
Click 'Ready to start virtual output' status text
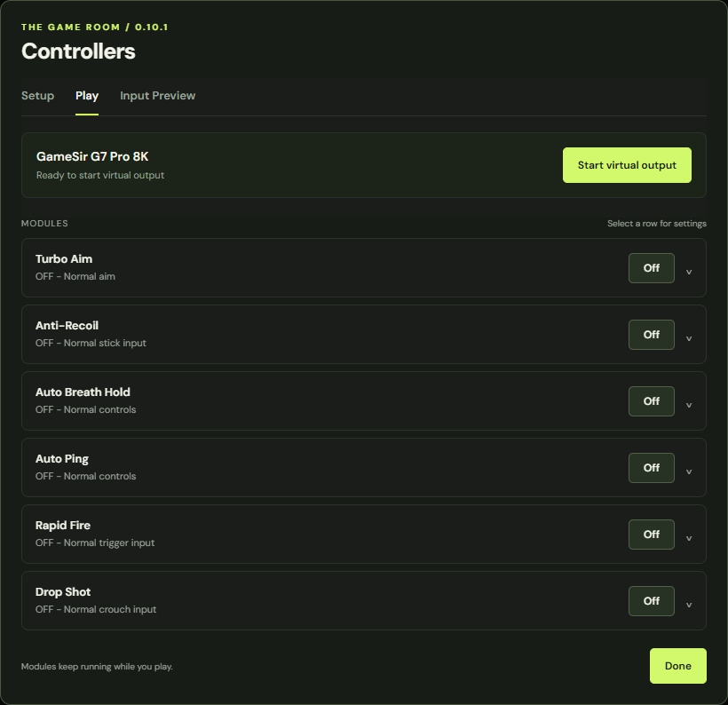click(x=100, y=175)
